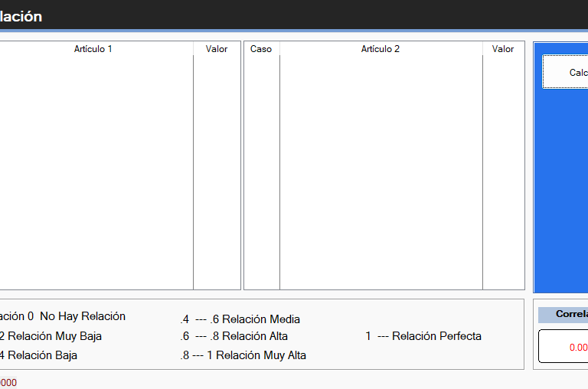
Task: Click the Valor header next to Artículo 2
Action: click(x=503, y=49)
